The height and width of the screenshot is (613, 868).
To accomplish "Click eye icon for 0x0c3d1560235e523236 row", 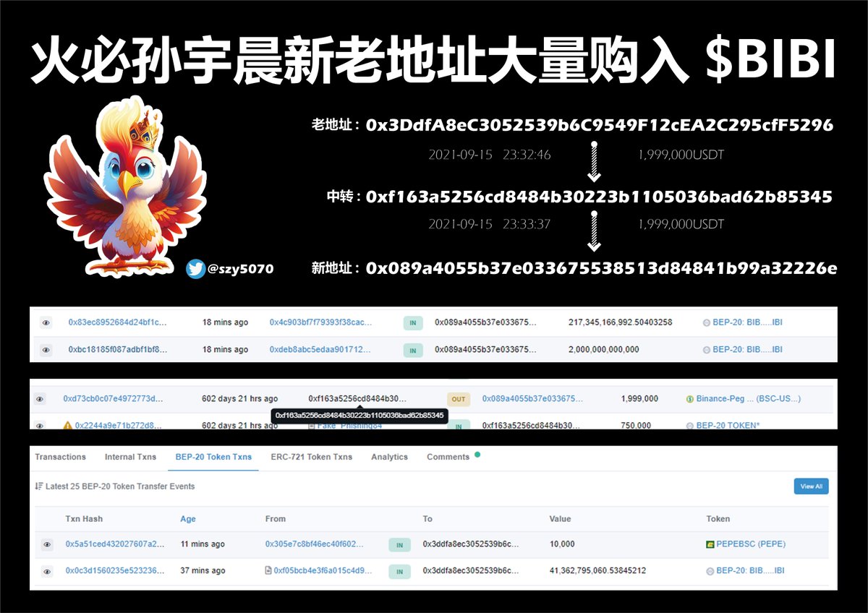I will pyautogui.click(x=47, y=571).
